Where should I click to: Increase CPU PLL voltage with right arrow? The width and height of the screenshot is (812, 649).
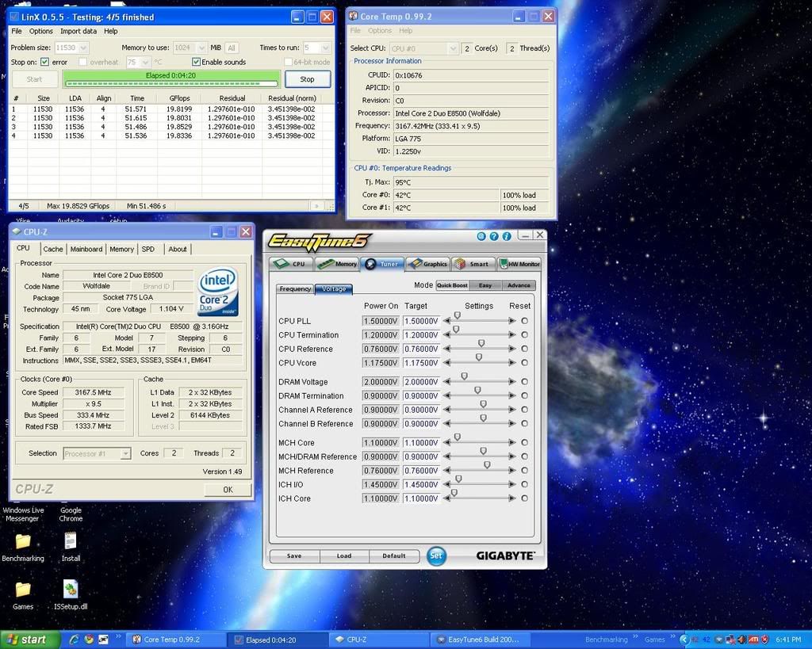click(x=512, y=321)
